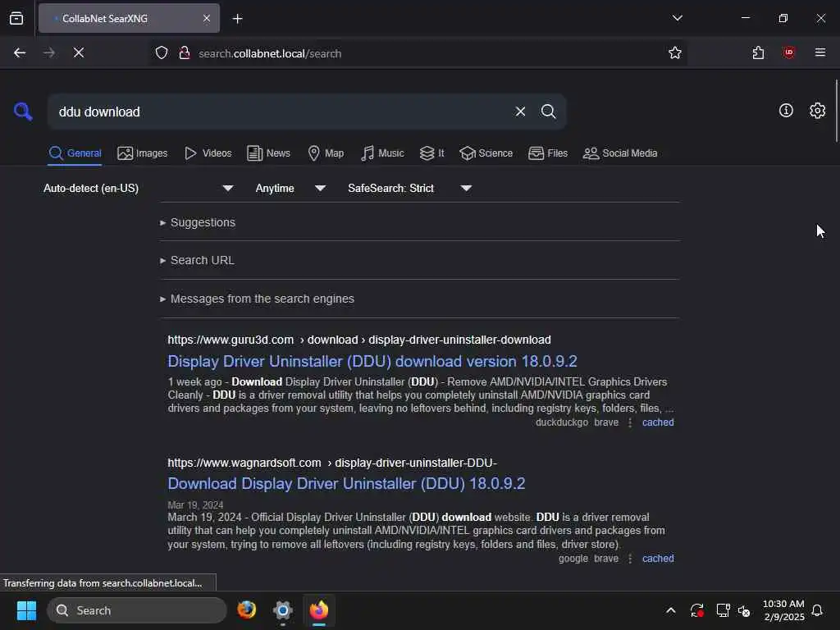Click the network status tray icon
Screen dimensions: 840x630
723,610
